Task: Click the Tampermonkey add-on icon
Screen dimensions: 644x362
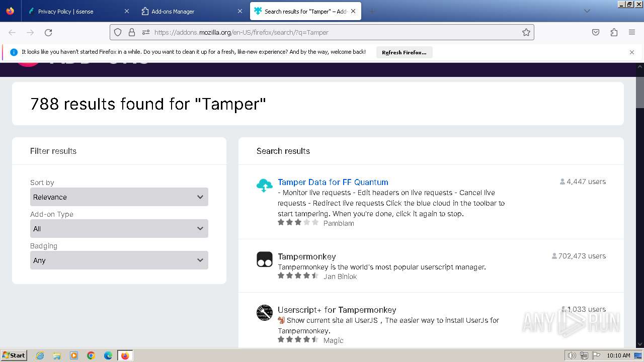Action: [265, 259]
